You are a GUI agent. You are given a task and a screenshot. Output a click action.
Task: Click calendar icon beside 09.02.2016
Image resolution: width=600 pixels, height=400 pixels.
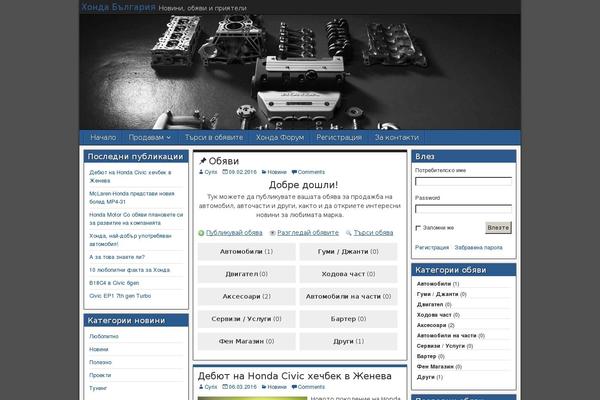coord(225,172)
